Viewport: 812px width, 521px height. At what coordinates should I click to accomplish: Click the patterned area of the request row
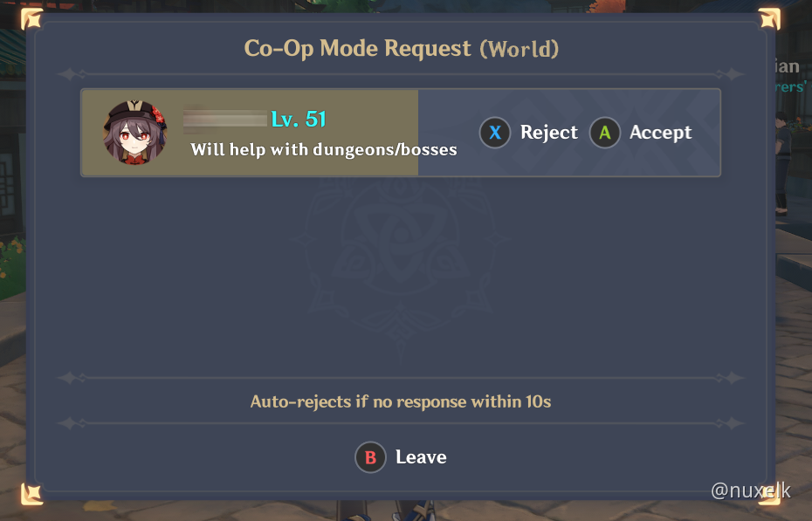click(568, 133)
